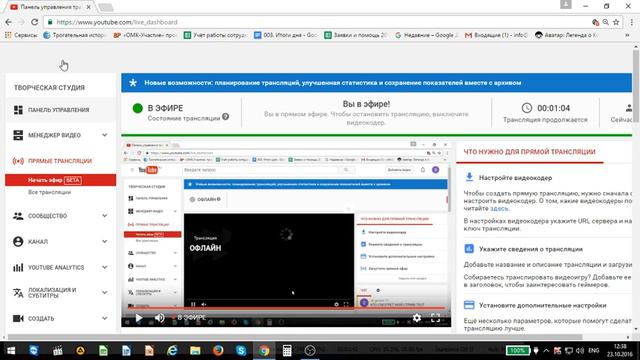640x360 pixels.
Task: Expand Локализация и субтитры chevron
Action: click(105, 293)
